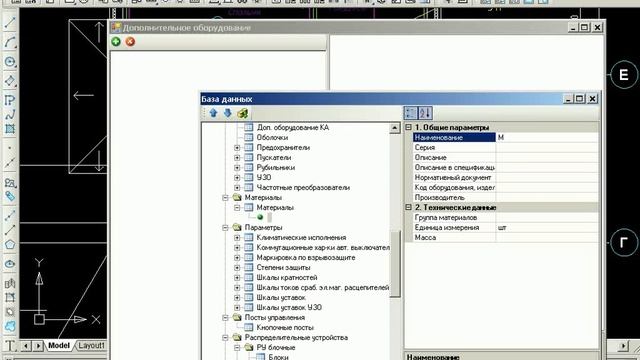Select the Нормативный документ property row
Screen dimensions: 640x360
[505, 178]
